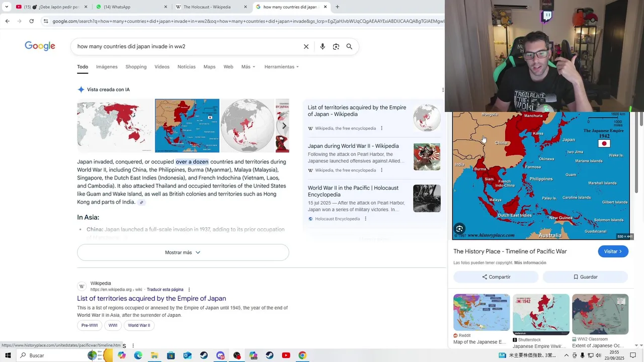
Task: Open Google Lens image search icon
Action: pyautogui.click(x=336, y=47)
